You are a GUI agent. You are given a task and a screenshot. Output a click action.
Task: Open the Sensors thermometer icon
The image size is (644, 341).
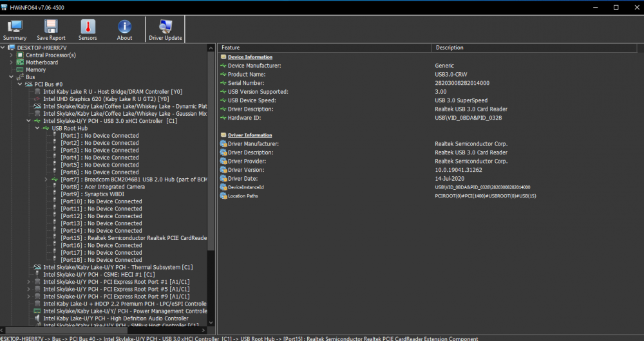point(88,26)
